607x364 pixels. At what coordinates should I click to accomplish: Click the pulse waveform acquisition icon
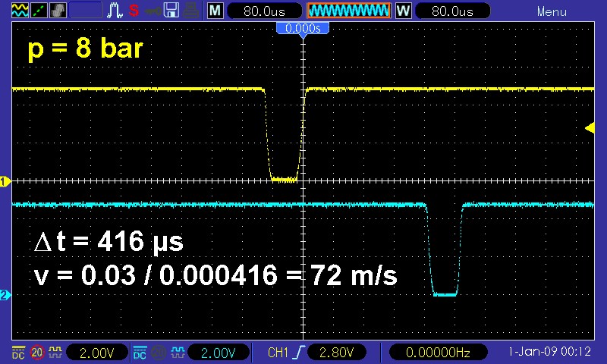tap(115, 11)
